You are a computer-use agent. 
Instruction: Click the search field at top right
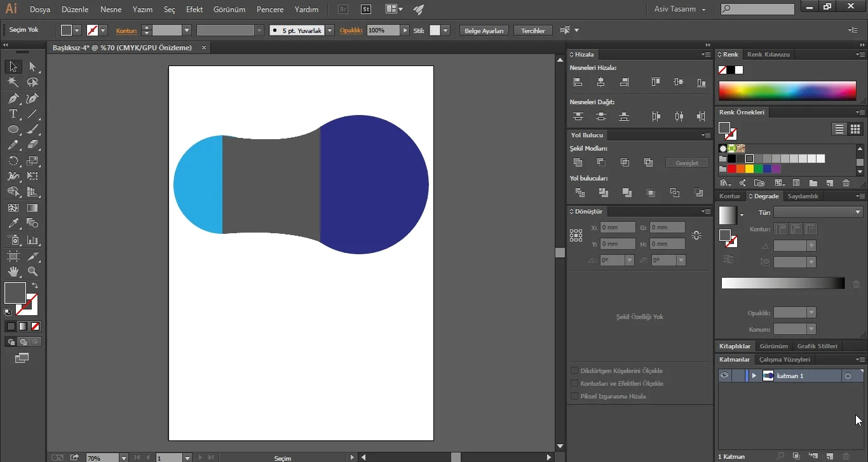tap(757, 9)
